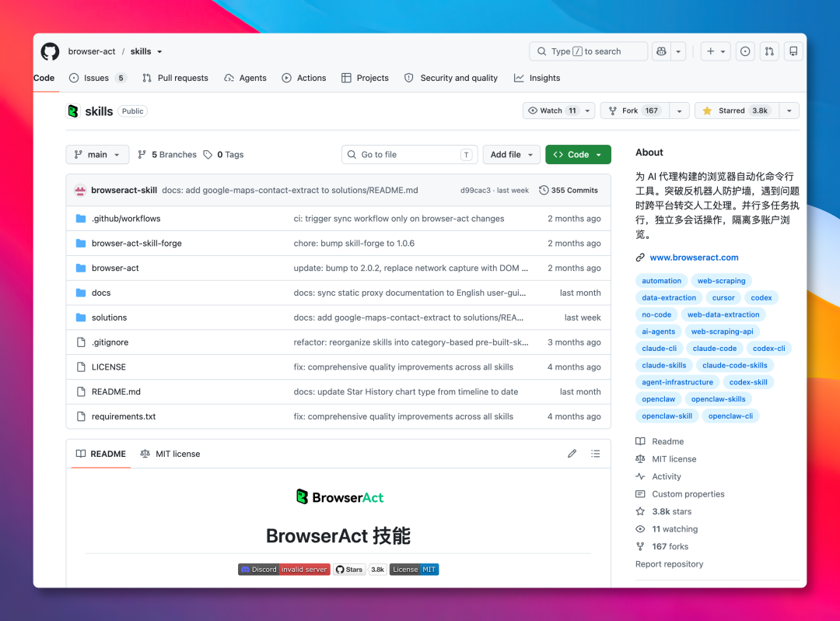Open the Pull requests tab
Screen dimensions: 840x621
[175, 79]
